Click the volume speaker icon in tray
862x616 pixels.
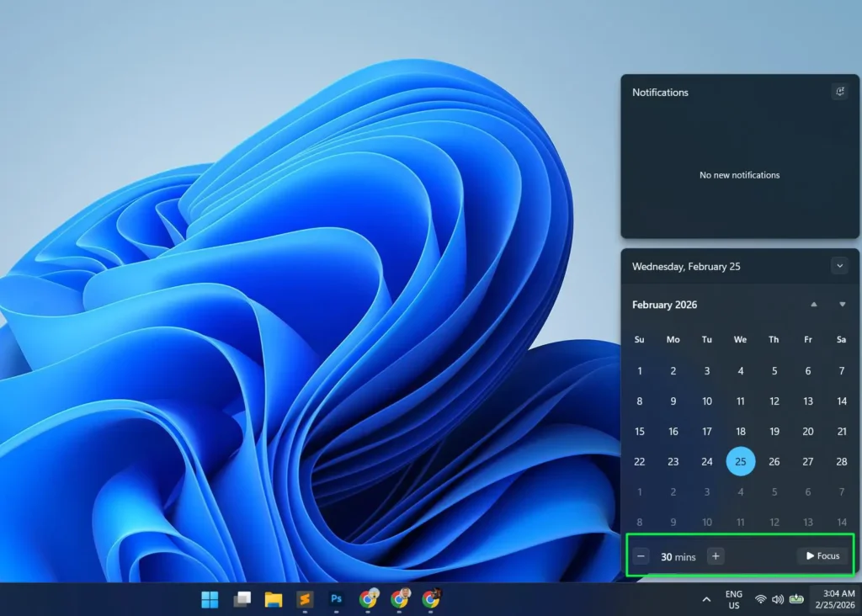tap(777, 599)
